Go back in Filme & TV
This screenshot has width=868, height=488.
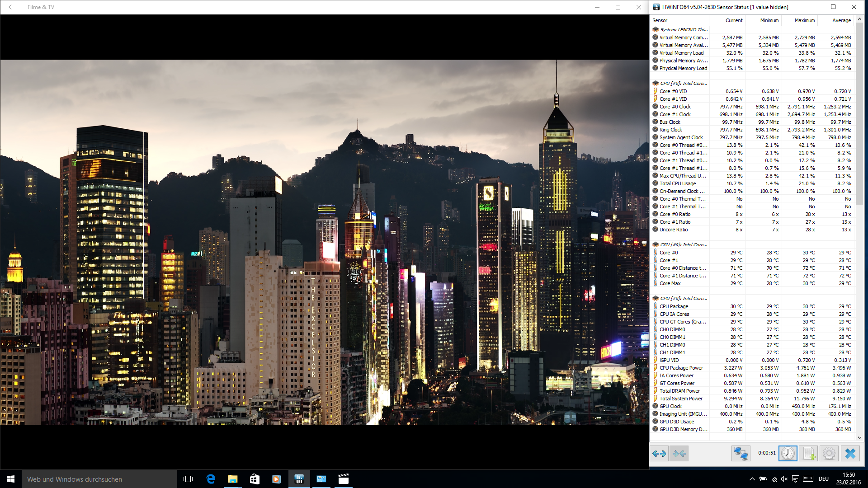point(11,7)
